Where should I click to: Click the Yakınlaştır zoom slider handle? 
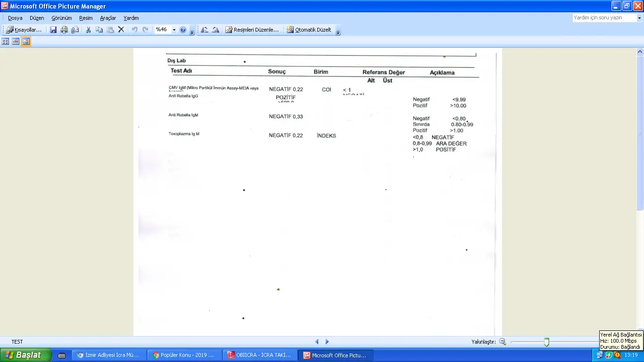[x=546, y=342]
